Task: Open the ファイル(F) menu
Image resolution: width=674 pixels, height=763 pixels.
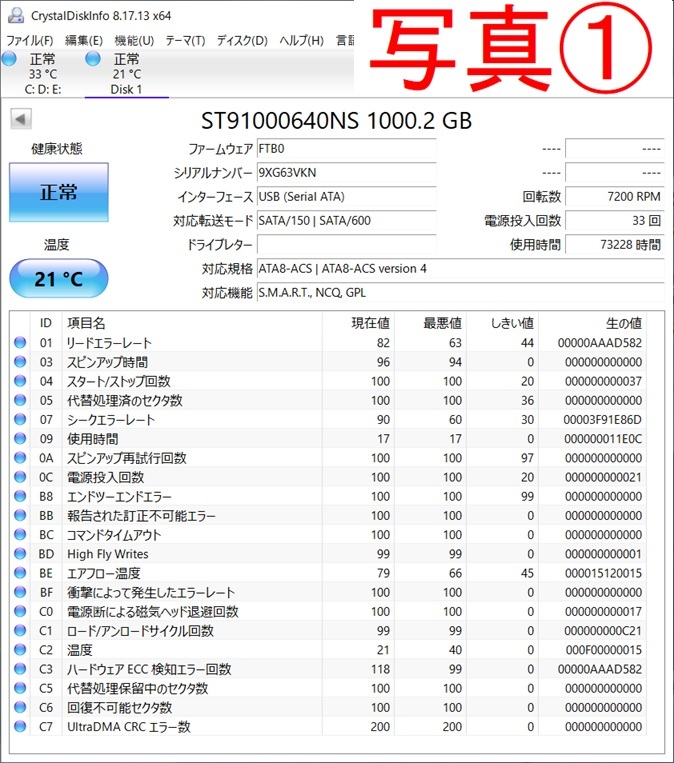Action: click(29, 40)
